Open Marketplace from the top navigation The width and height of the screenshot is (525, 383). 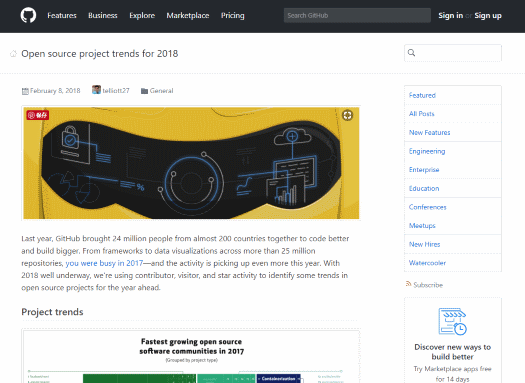188,15
